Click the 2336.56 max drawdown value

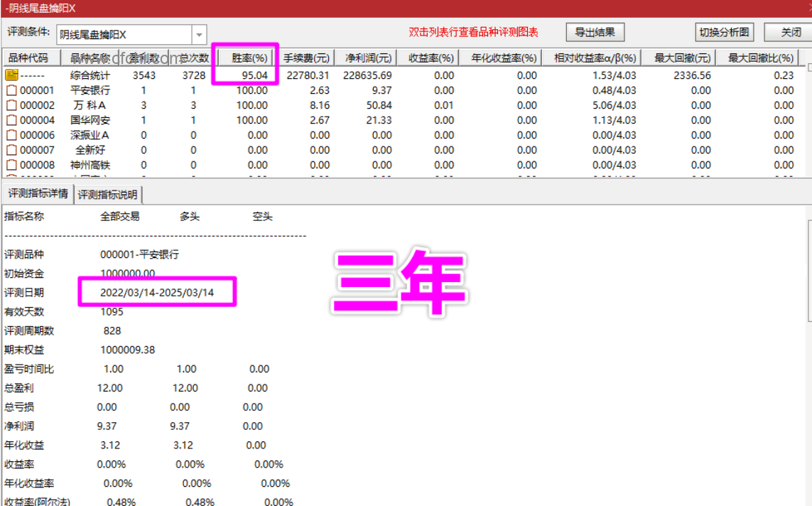(x=693, y=75)
